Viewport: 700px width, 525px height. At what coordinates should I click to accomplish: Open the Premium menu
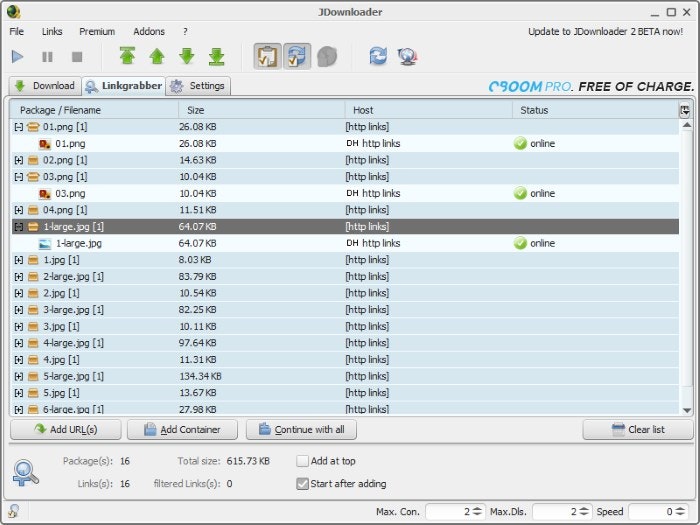[97, 31]
